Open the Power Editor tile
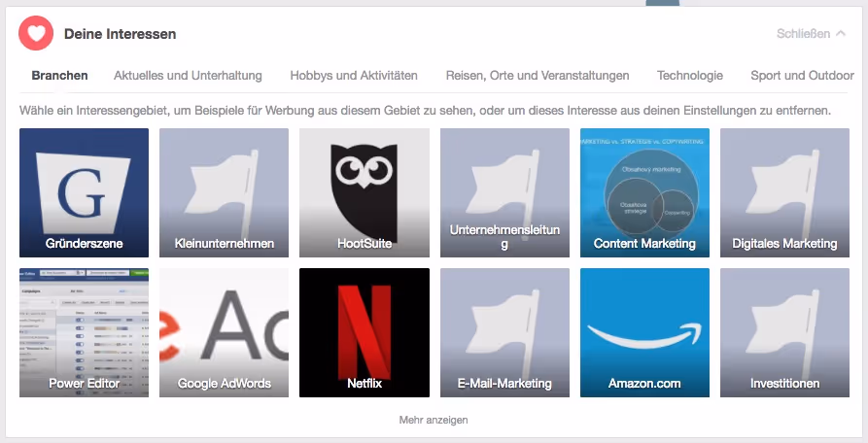This screenshot has height=443, width=868. (84, 332)
